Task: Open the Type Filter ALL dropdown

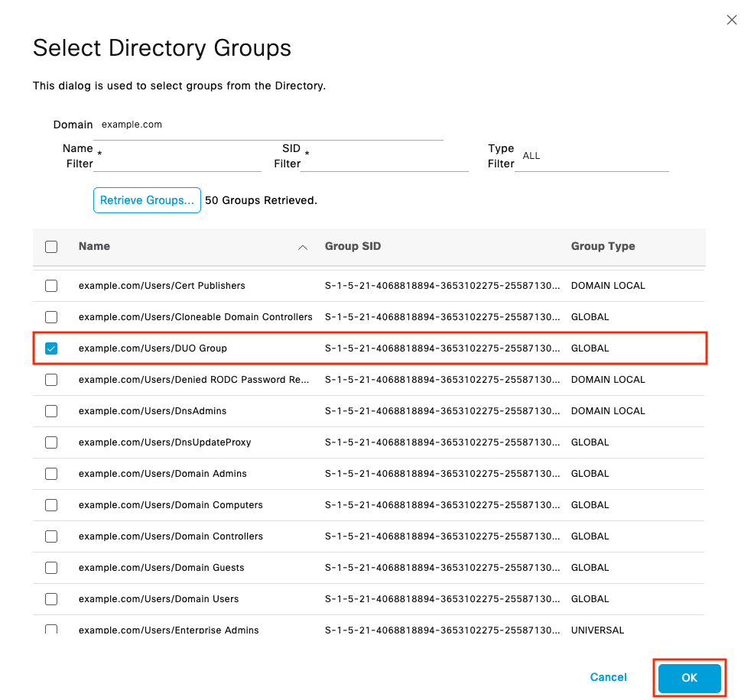Action: tap(591, 156)
